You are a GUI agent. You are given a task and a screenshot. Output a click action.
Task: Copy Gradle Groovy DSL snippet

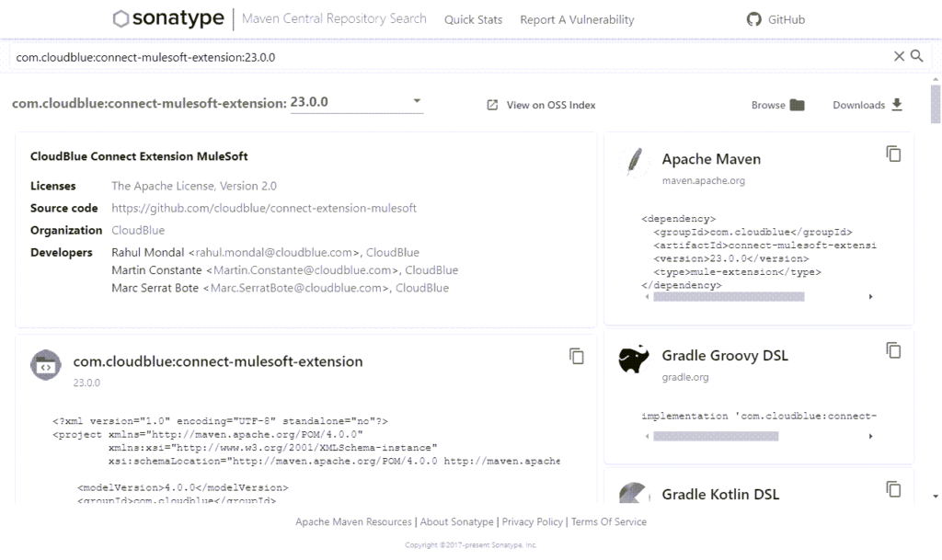893,350
